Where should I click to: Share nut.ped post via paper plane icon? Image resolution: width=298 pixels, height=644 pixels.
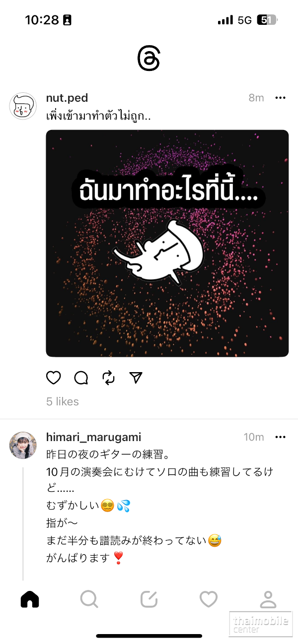(136, 378)
